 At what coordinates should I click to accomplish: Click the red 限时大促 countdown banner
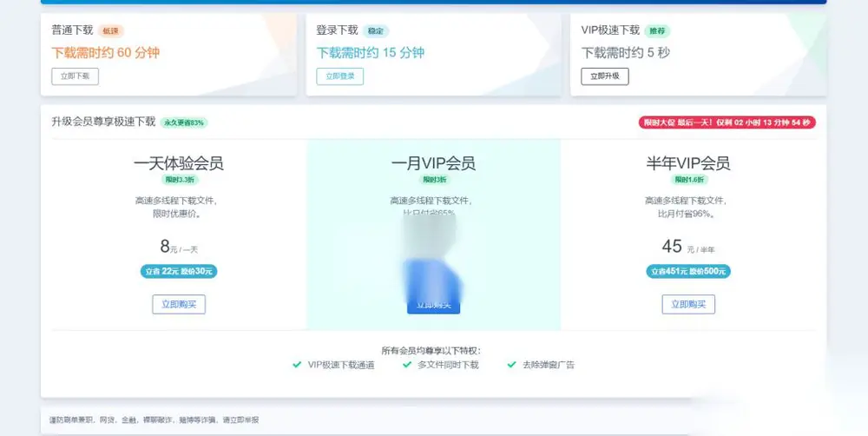[727, 122]
